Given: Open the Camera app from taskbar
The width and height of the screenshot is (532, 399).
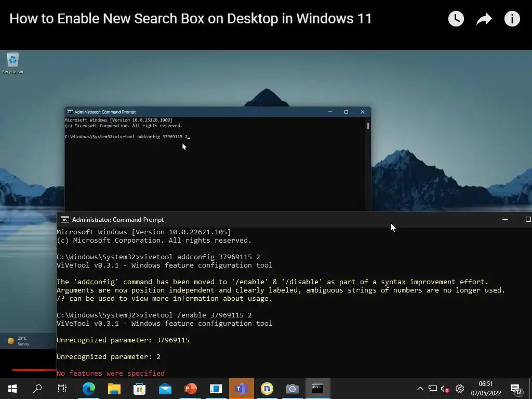Looking at the screenshot, I should pos(292,389).
